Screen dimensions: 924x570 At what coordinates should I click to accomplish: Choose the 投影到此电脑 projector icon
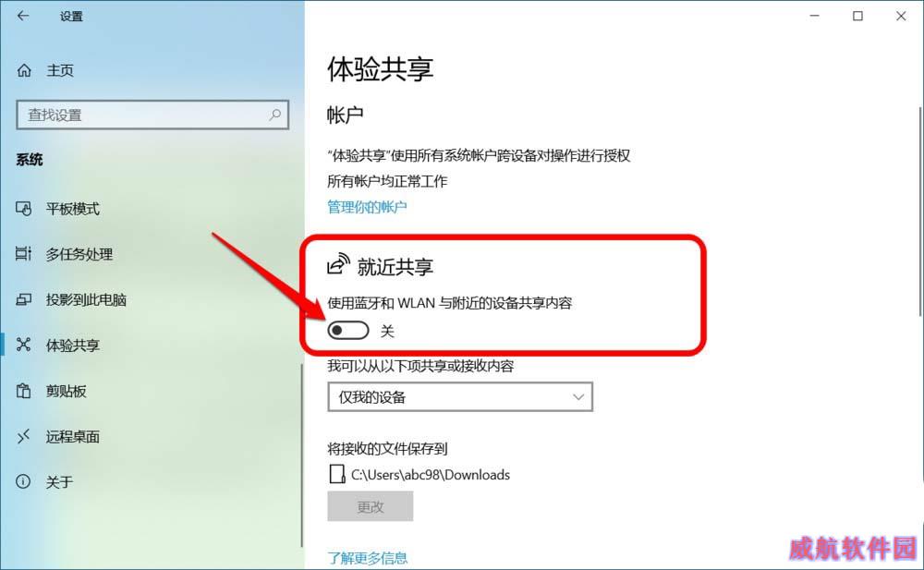coord(24,299)
